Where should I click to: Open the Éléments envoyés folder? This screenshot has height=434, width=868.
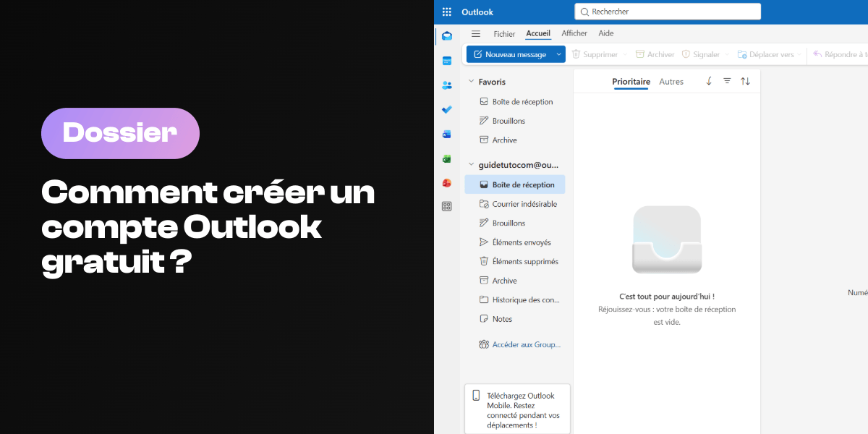(x=515, y=242)
